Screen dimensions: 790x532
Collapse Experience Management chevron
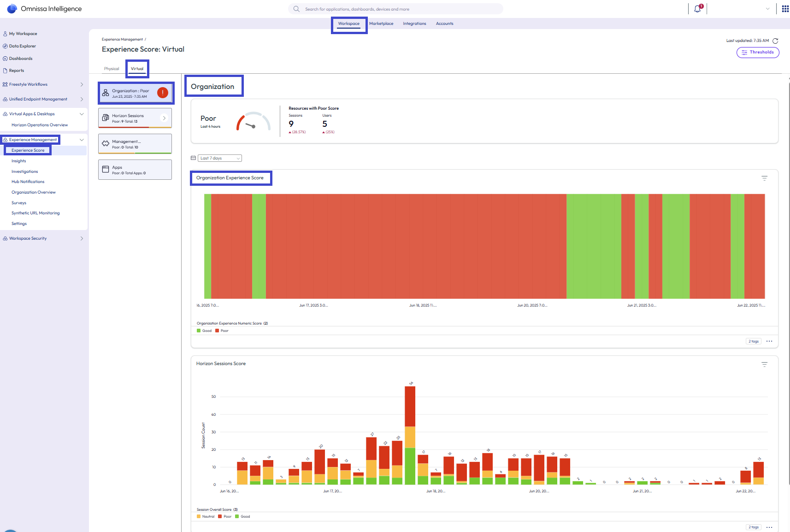pos(82,140)
